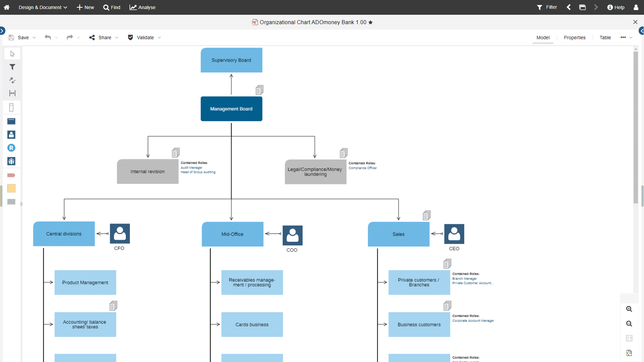
Task: Choose the Role element icon
Action: click(11, 148)
